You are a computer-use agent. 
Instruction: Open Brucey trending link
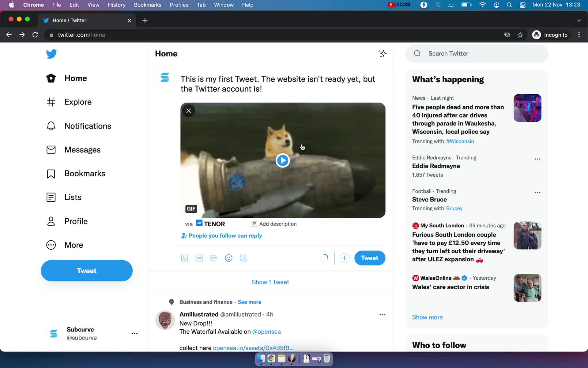click(x=454, y=209)
